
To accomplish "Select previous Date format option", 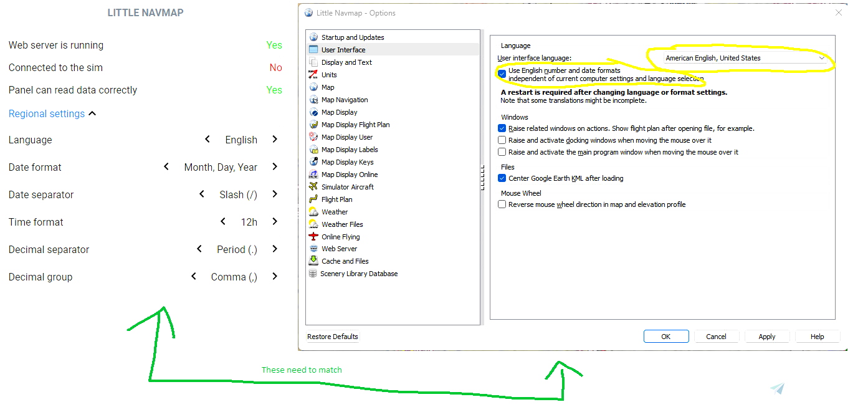I will [x=166, y=167].
